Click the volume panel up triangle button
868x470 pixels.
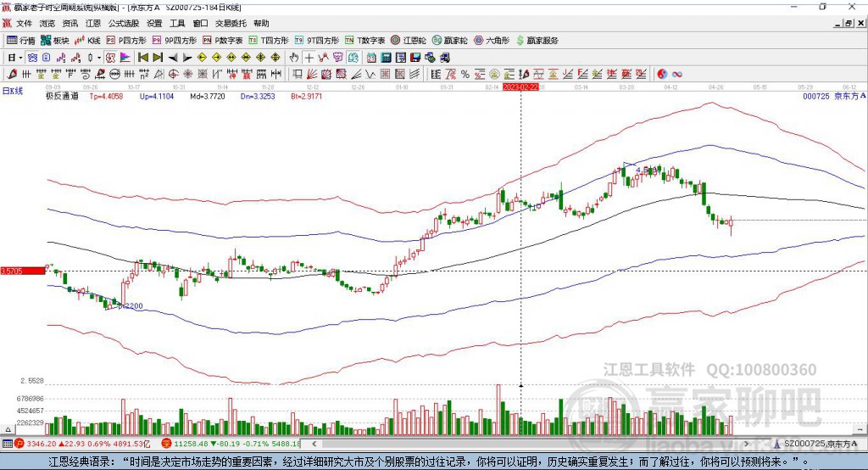(x=8, y=429)
